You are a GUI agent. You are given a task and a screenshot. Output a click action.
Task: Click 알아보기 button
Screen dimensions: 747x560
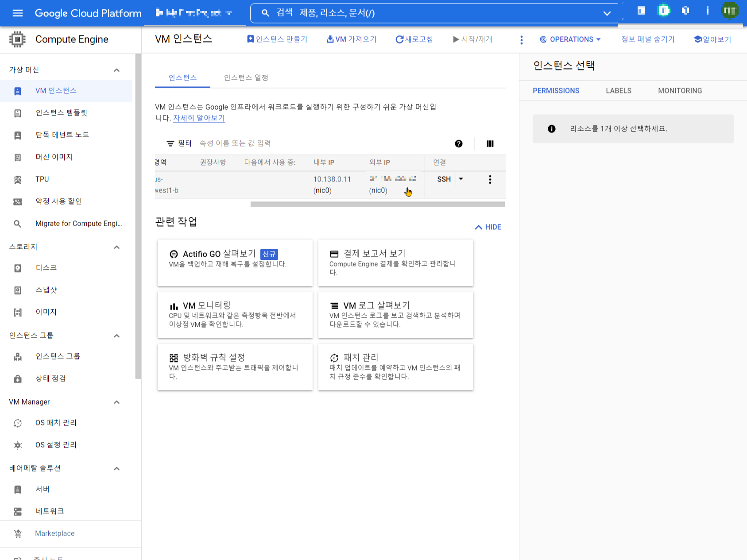pyautogui.click(x=712, y=39)
